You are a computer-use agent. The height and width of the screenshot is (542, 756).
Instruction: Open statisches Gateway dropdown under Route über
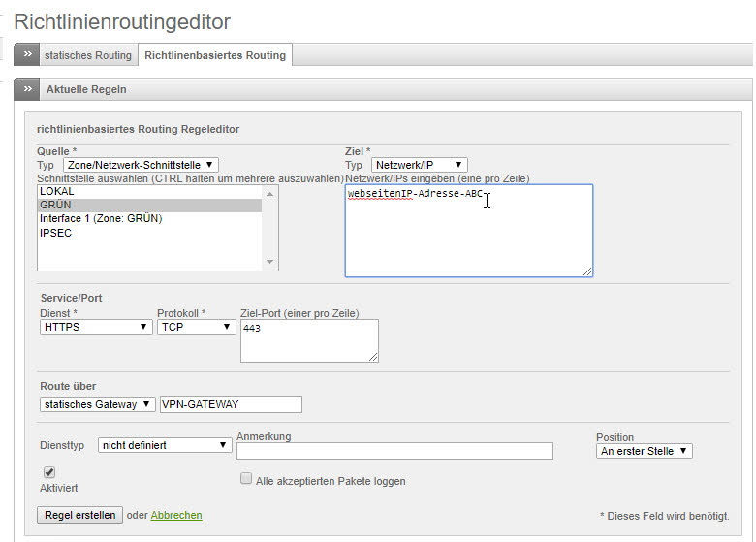97,404
